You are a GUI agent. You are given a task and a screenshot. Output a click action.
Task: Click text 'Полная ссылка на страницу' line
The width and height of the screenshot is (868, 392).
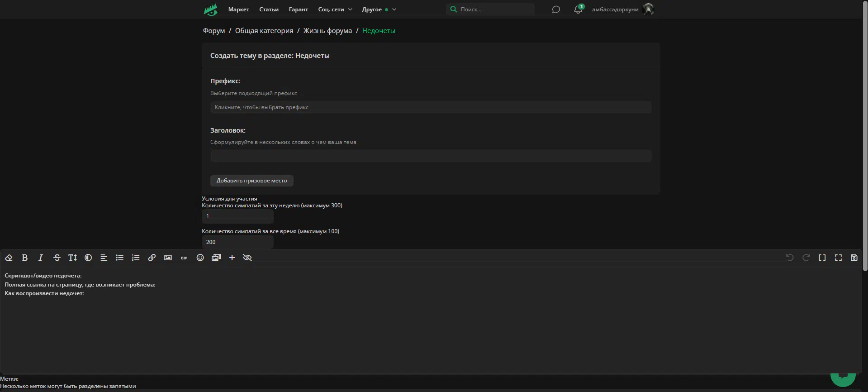[x=80, y=285]
